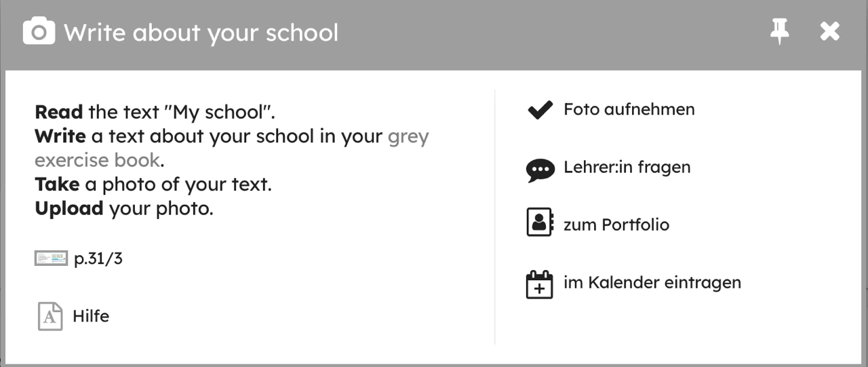Click the checkmark icon beside Foto aufnehmen
The height and width of the screenshot is (367, 868).
pos(540,110)
